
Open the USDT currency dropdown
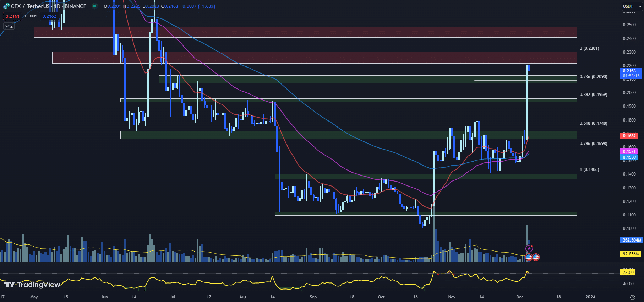click(x=632, y=6)
